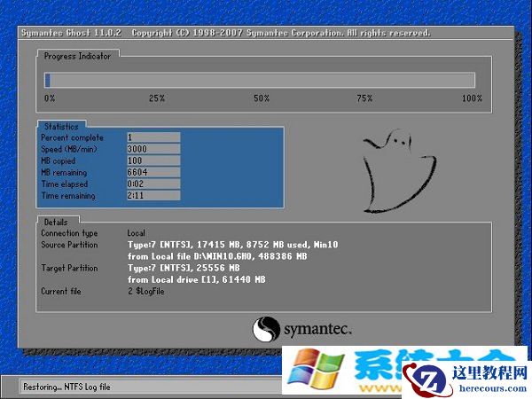
Task: Click the Symantec copyright notice text
Action: pos(281,33)
